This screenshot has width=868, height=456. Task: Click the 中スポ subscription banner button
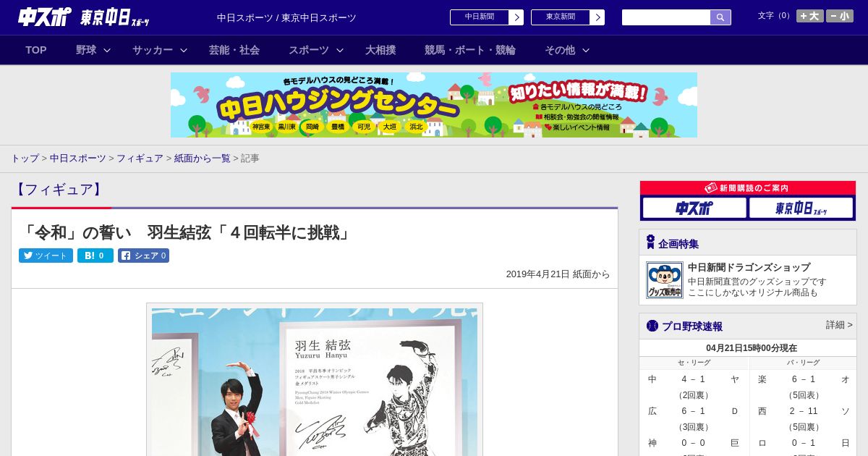click(x=694, y=208)
